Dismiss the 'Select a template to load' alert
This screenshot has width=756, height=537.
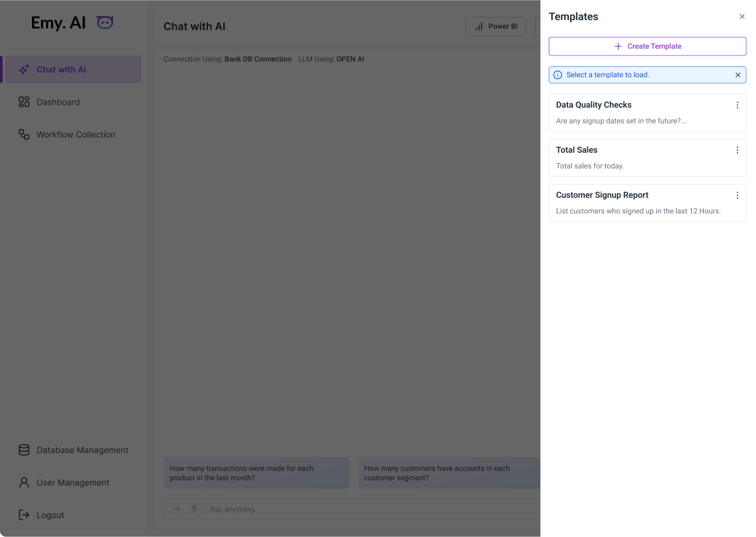pos(738,75)
